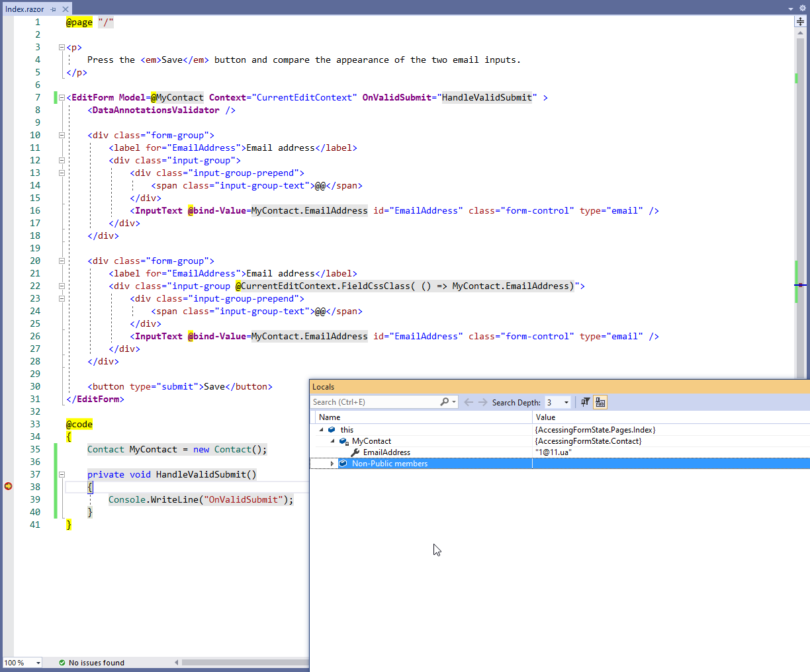
Task: Collapse the EditForm block at line 7
Action: 62,98
